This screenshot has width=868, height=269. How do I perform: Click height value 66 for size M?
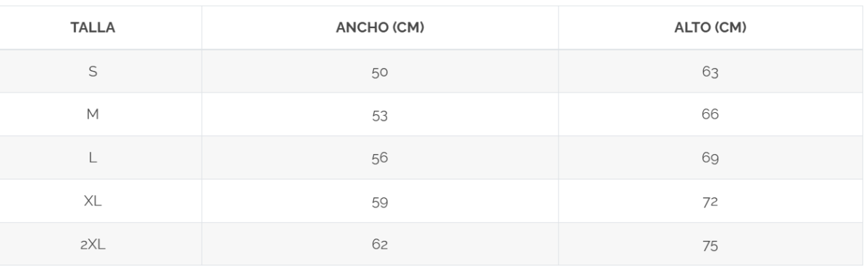(x=710, y=115)
